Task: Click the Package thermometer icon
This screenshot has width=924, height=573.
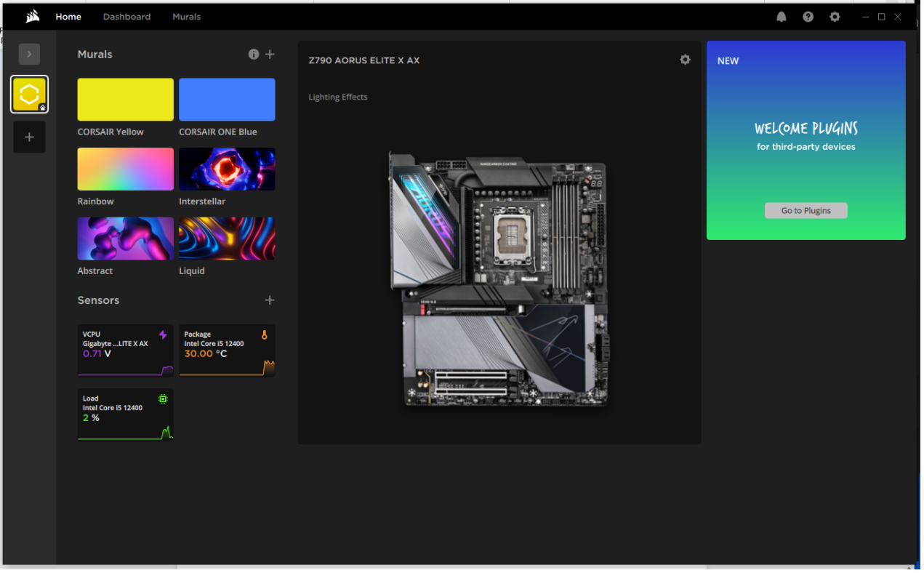Action: (x=265, y=335)
